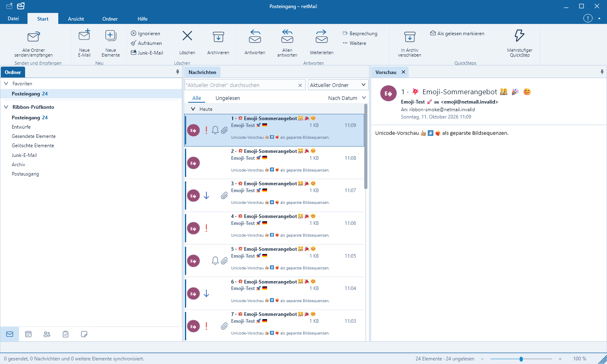Show only Ungelesen messages
The width and height of the screenshot is (607, 364).
(x=228, y=98)
